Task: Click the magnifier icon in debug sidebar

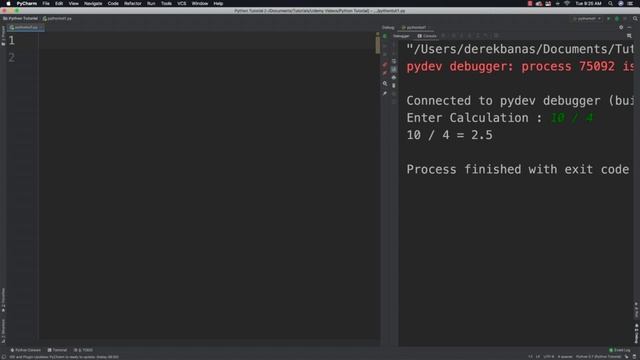Action: pos(385,84)
